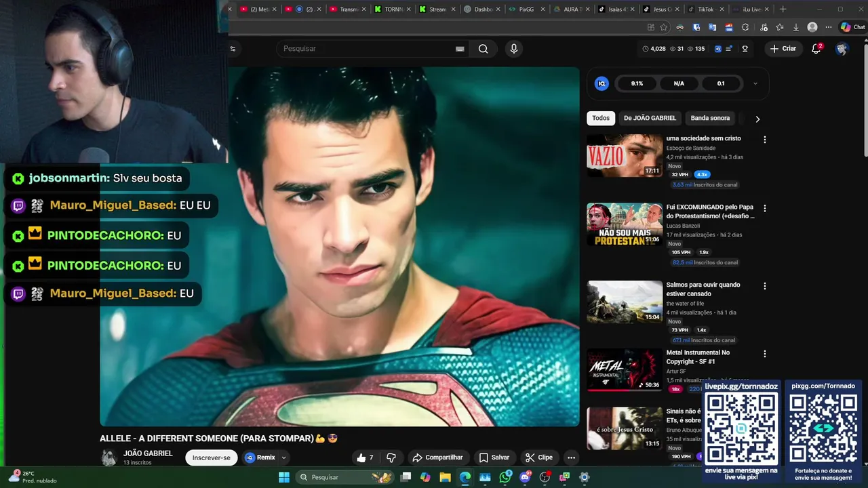Screen dimensions: 868x488
Task: Click the 9.1% stat pill
Action: coord(637,83)
